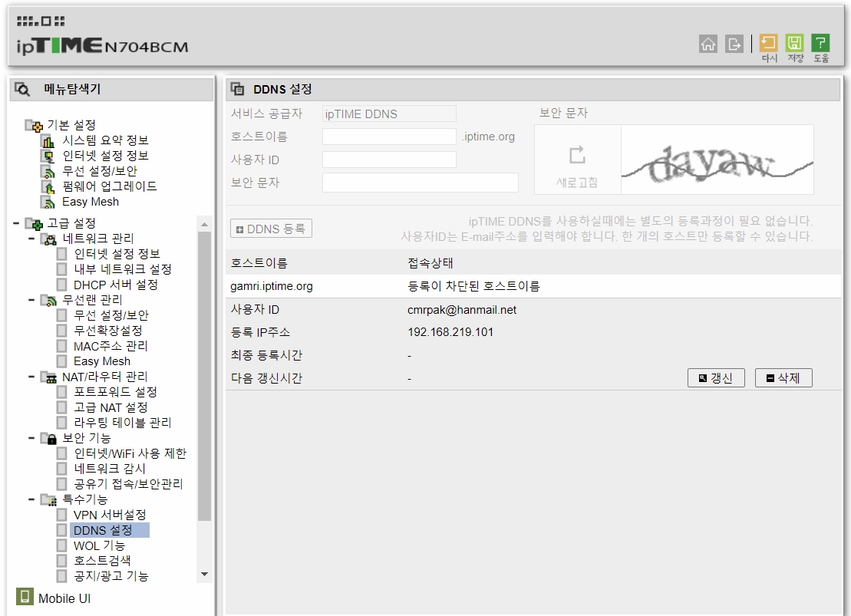The width and height of the screenshot is (851, 616).
Task: Click the 무선랜 관리 folder icon
Action: coord(49,300)
